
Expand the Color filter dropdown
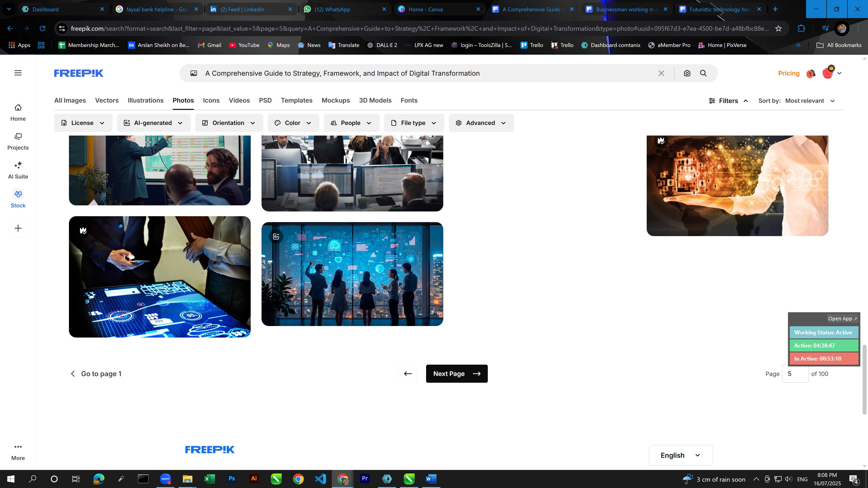(293, 123)
